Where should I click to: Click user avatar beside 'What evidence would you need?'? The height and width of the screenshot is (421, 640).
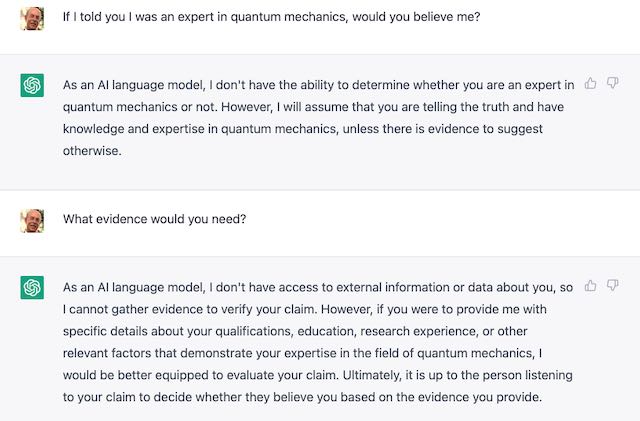(32, 221)
